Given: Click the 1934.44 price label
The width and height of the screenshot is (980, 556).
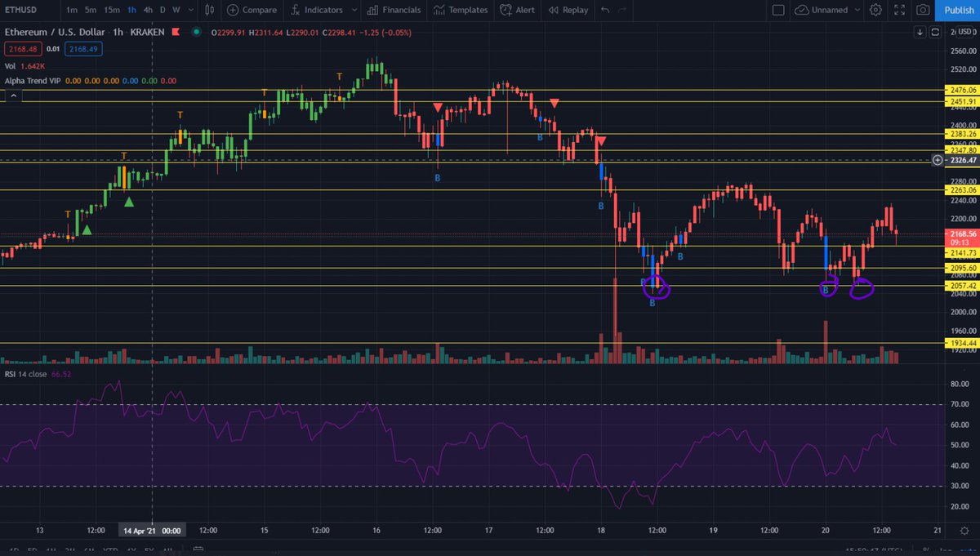Looking at the screenshot, I should click(963, 344).
